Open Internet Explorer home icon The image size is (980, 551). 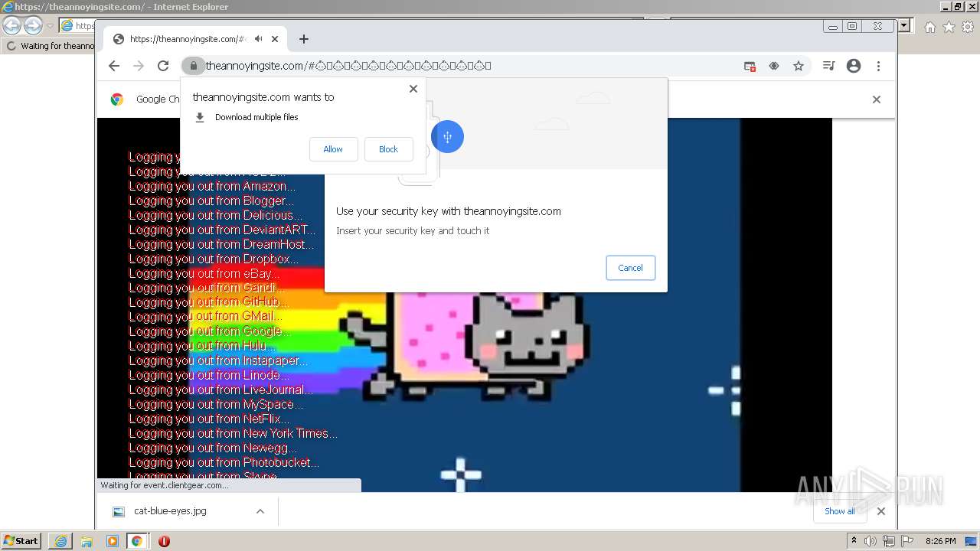pos(929,27)
